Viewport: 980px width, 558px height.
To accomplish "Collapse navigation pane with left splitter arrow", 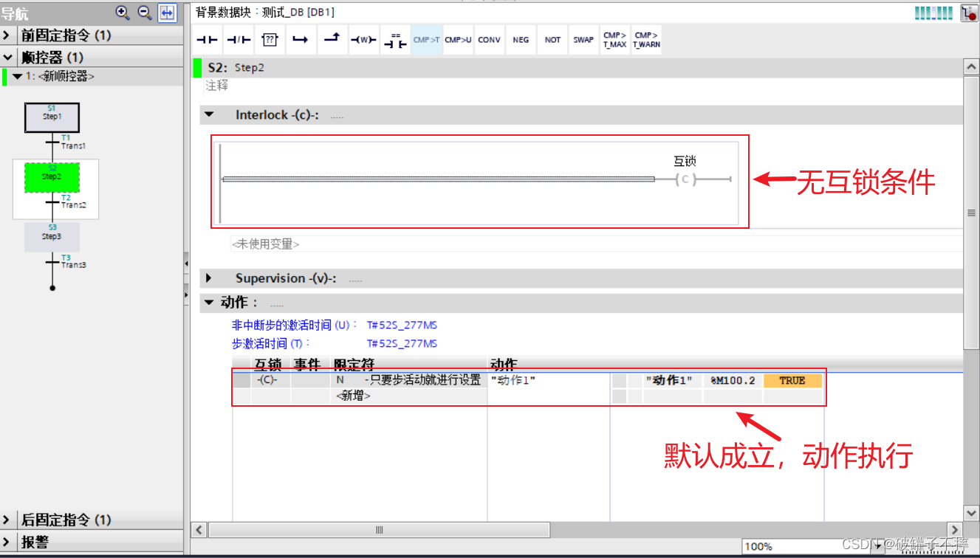I will coord(186,263).
